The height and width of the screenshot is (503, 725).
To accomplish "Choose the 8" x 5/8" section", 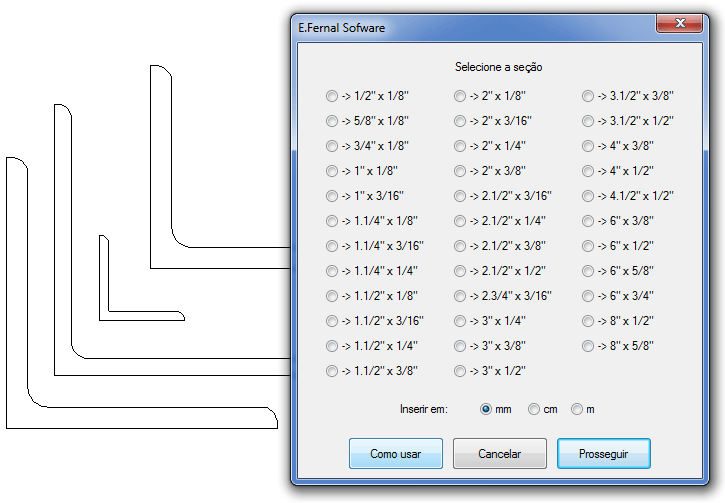I will click(x=588, y=346).
